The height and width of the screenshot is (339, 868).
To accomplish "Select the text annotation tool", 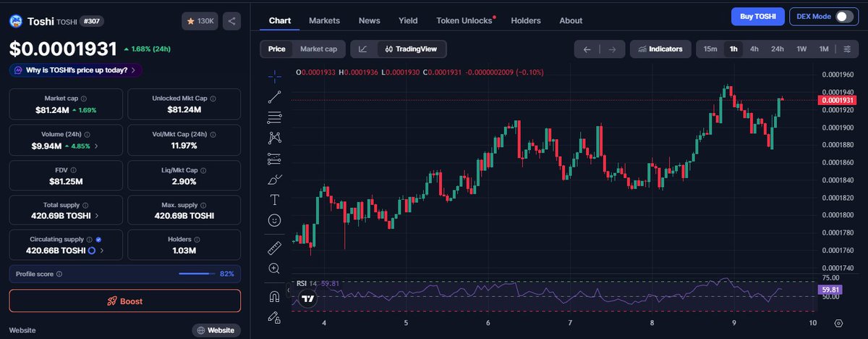I will (275, 199).
